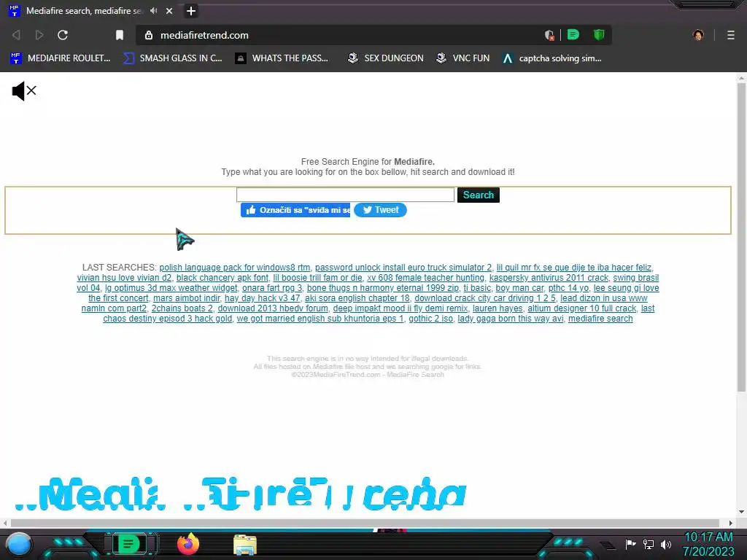The height and width of the screenshot is (560, 747).
Task: Unmute the page using the speaker icon
Action: click(24, 91)
